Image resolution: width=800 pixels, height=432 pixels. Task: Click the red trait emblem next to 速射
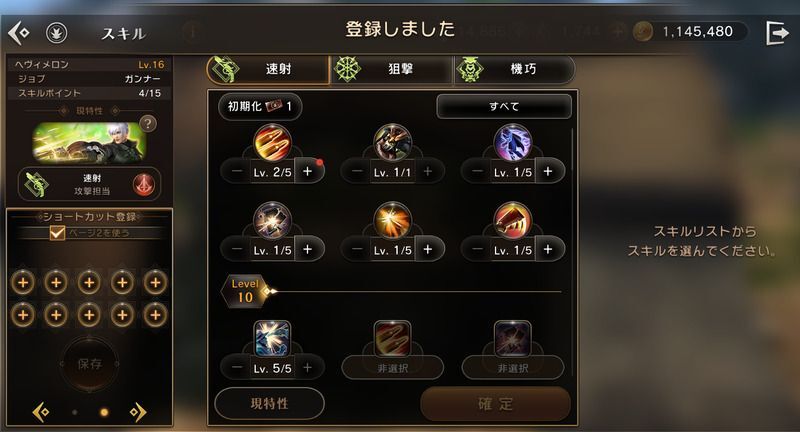[144, 185]
